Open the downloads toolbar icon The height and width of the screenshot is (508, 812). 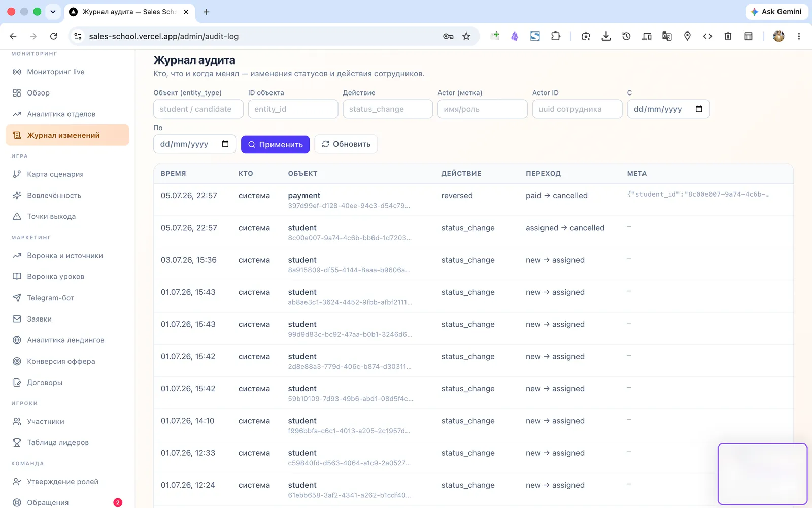click(606, 36)
